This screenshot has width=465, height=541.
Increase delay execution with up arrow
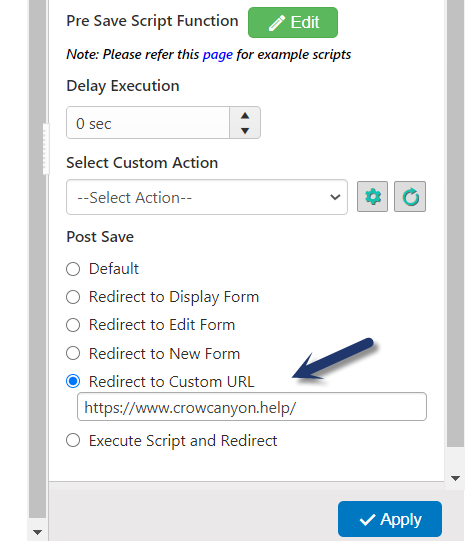245,116
